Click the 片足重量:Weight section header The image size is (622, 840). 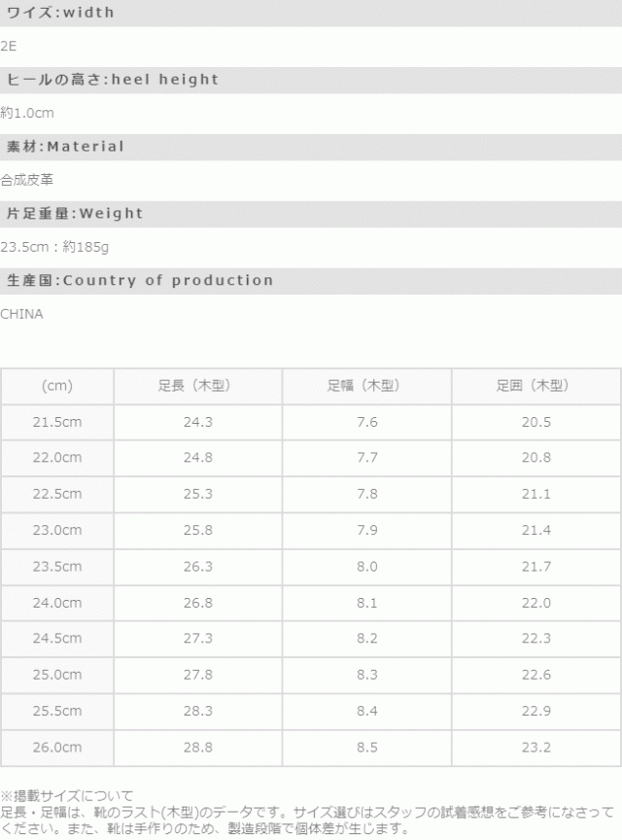[75, 214]
